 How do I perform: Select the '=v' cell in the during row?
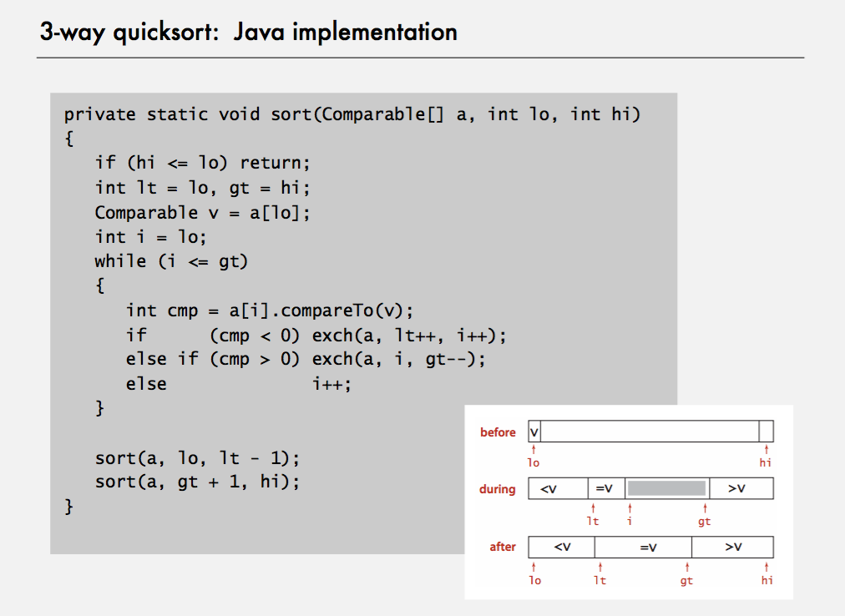(x=604, y=488)
